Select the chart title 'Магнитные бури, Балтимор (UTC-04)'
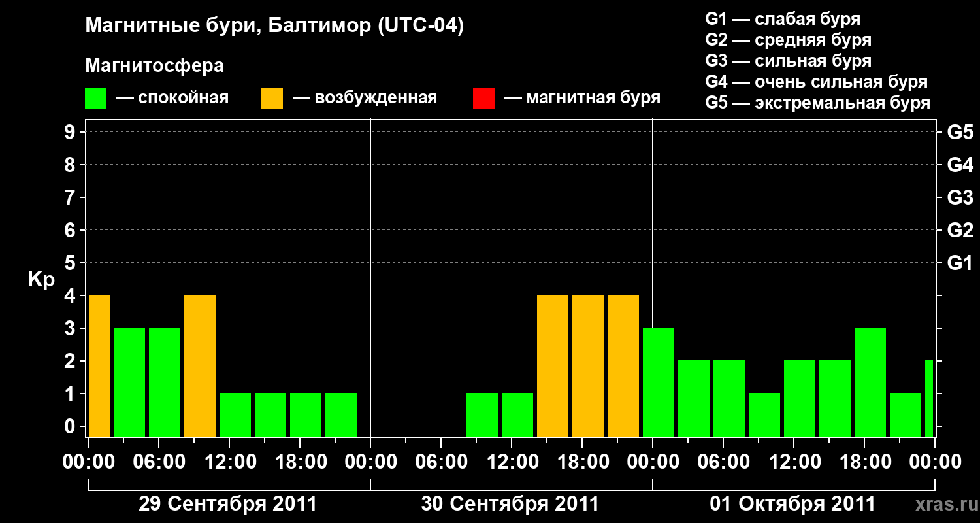The image size is (980, 523). 274,27
